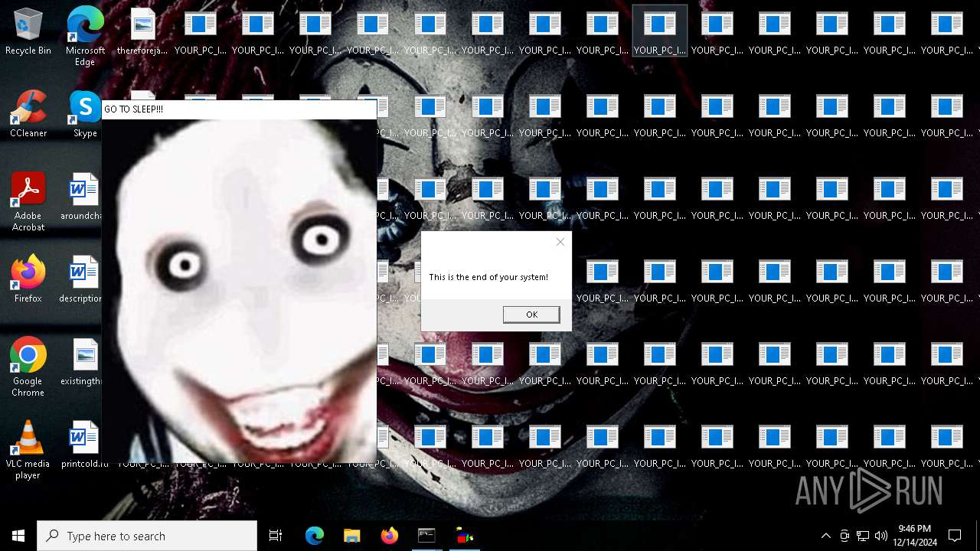Viewport: 980px width, 551px height.
Task: Open the clock showing 9:46 PM
Action: (x=914, y=536)
